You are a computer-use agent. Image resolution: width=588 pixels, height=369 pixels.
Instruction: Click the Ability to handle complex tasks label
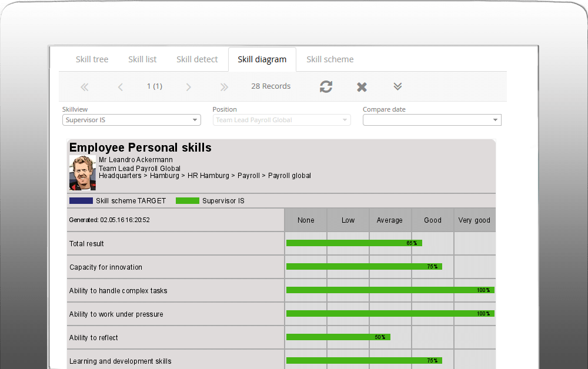(x=118, y=291)
